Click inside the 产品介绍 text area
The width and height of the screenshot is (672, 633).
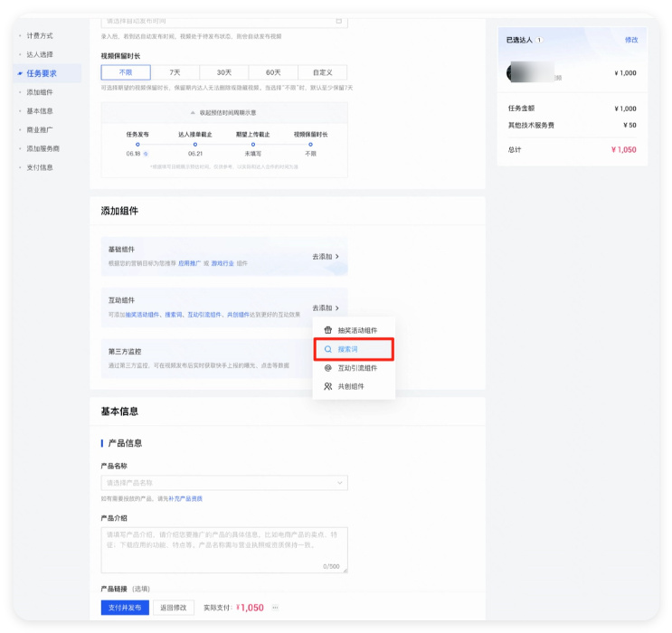click(223, 549)
